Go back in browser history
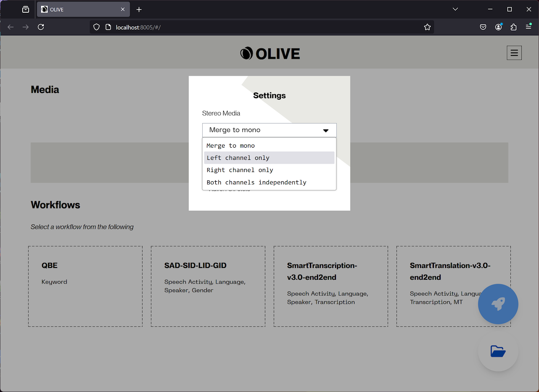 [x=11, y=27]
